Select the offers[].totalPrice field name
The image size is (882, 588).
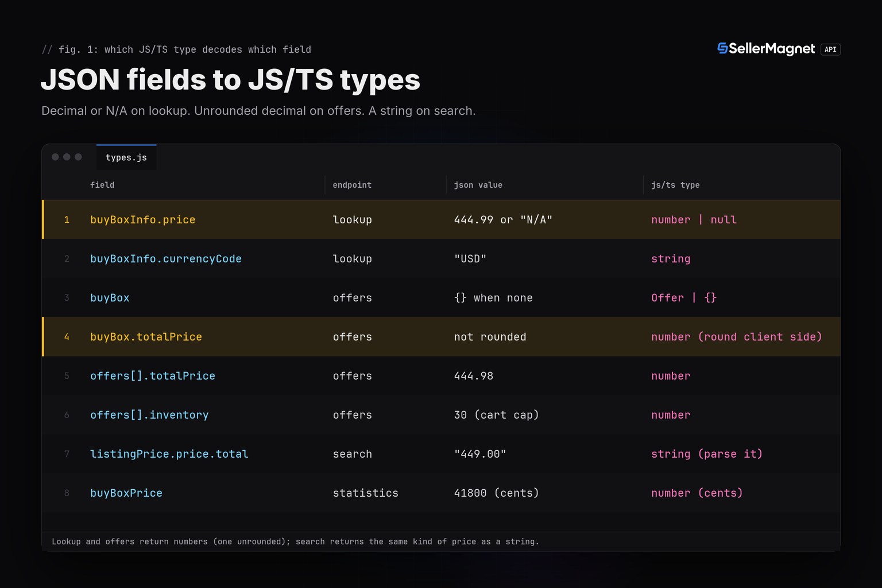tap(153, 376)
